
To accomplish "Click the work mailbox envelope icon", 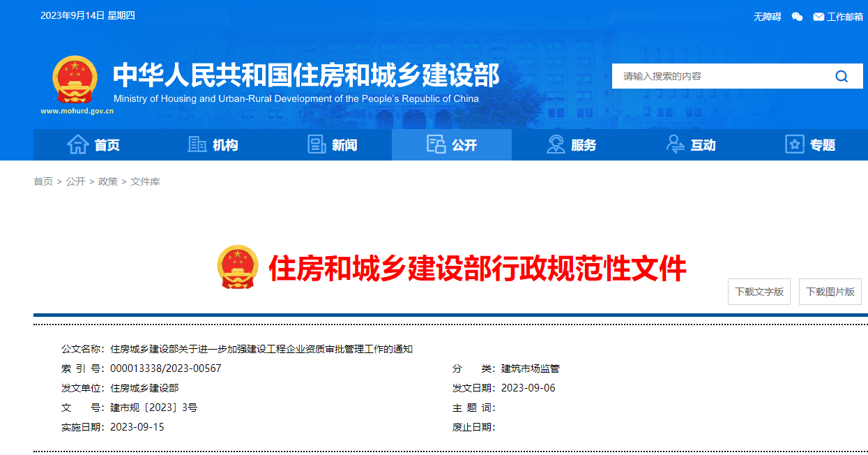I will (x=818, y=17).
